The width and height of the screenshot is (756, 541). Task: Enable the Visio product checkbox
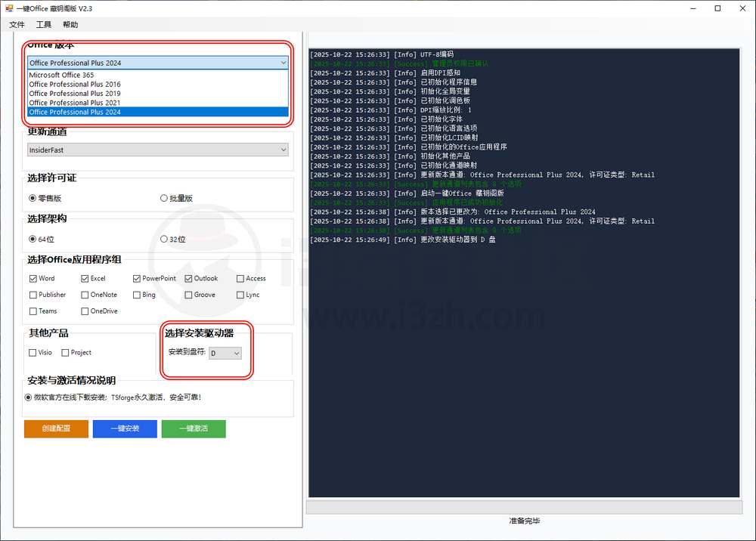33,353
